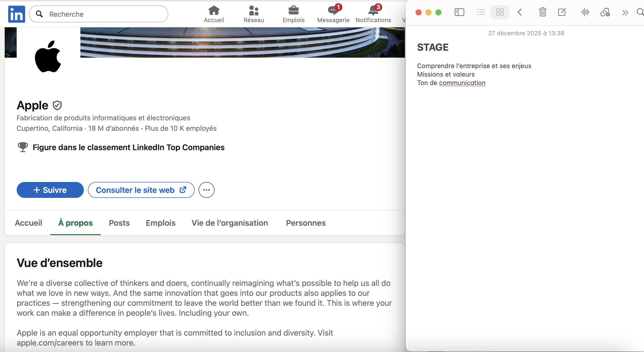Click Figure dans le classement LinkedIn Top Companies
The image size is (644, 352).
click(x=128, y=147)
